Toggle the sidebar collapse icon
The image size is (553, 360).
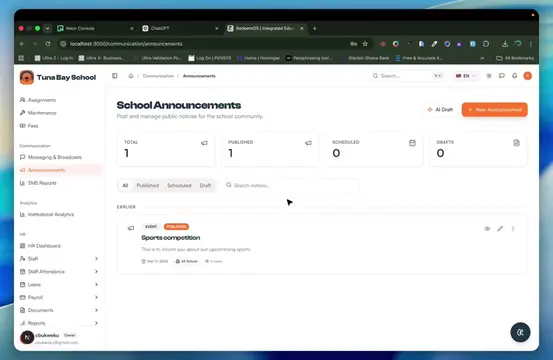pos(115,76)
